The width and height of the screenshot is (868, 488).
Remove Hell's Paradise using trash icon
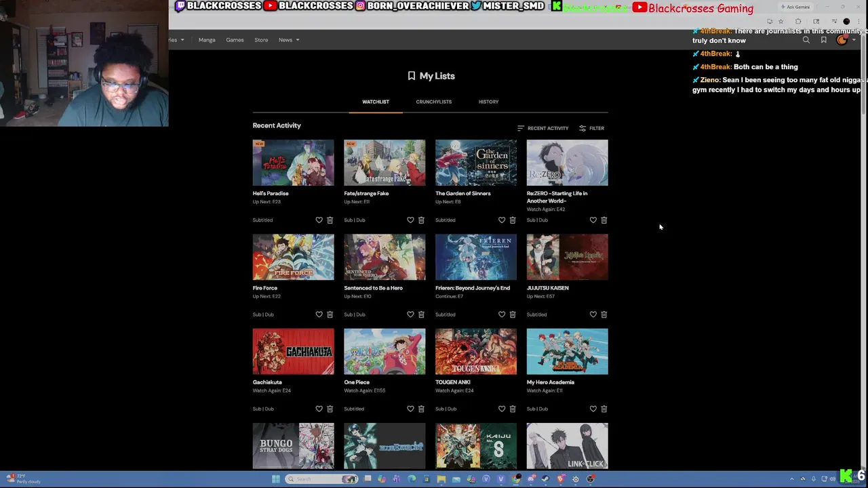330,220
